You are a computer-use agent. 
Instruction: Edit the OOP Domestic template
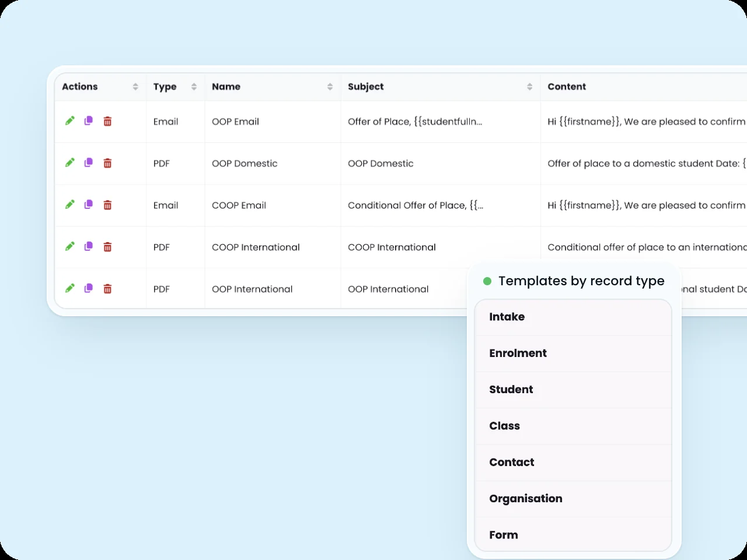coord(70,163)
